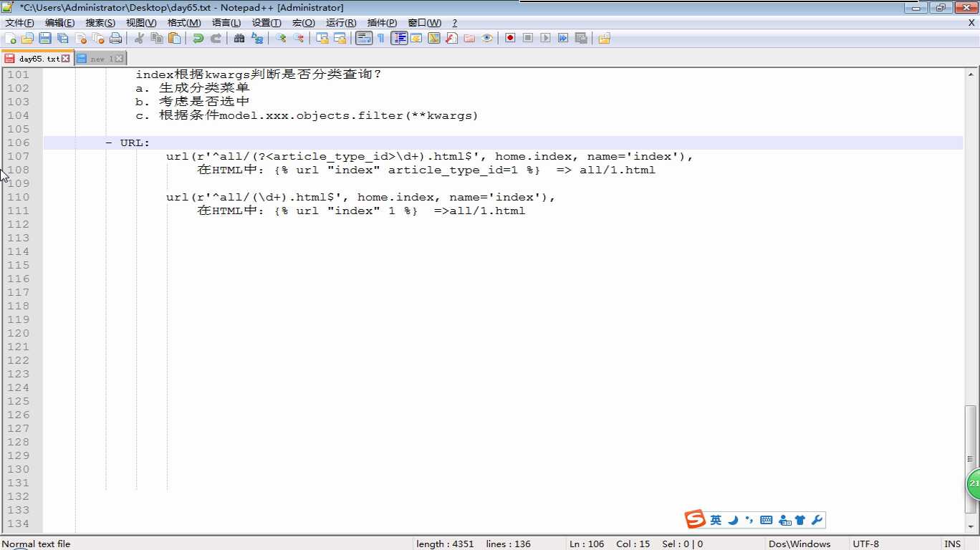Close the new 1 tab
980x550 pixels.
click(119, 59)
